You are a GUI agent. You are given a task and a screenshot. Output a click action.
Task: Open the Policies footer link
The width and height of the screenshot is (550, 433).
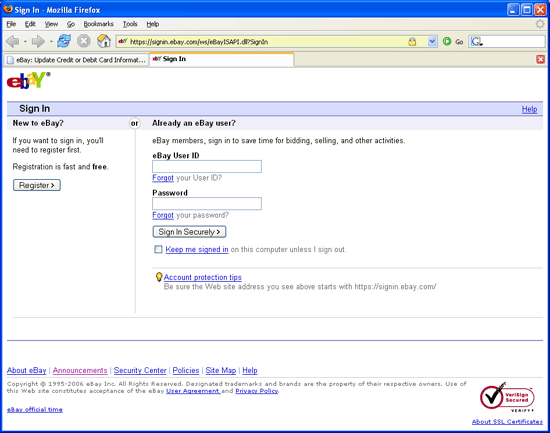click(186, 370)
